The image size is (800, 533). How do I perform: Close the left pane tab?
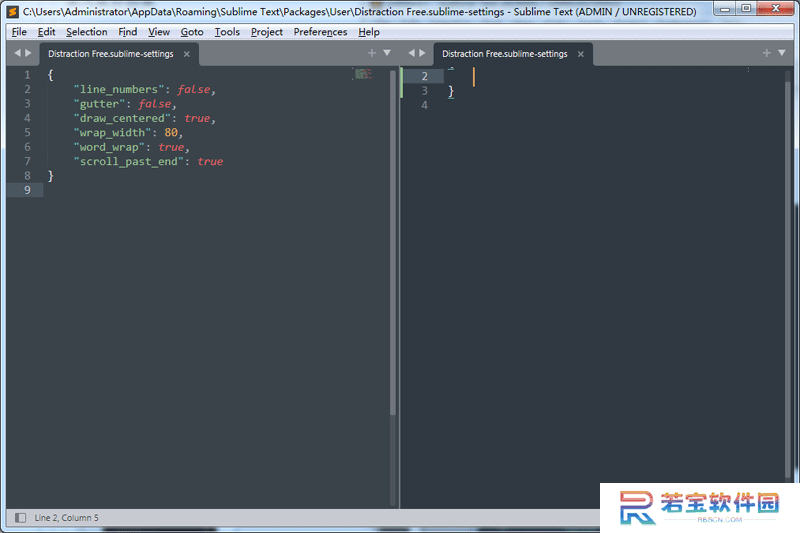pyautogui.click(x=187, y=54)
